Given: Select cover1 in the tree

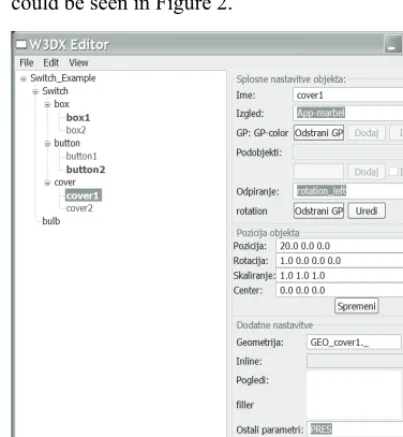Looking at the screenshot, I should click(x=83, y=196).
